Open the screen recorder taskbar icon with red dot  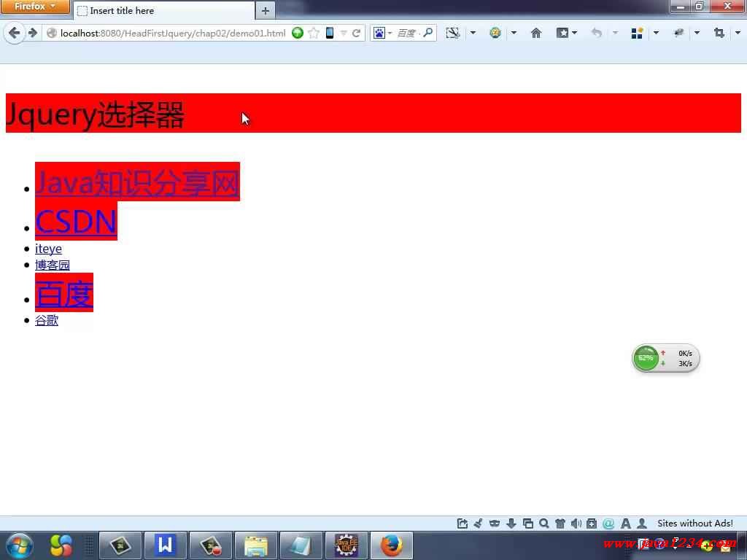click(211, 545)
